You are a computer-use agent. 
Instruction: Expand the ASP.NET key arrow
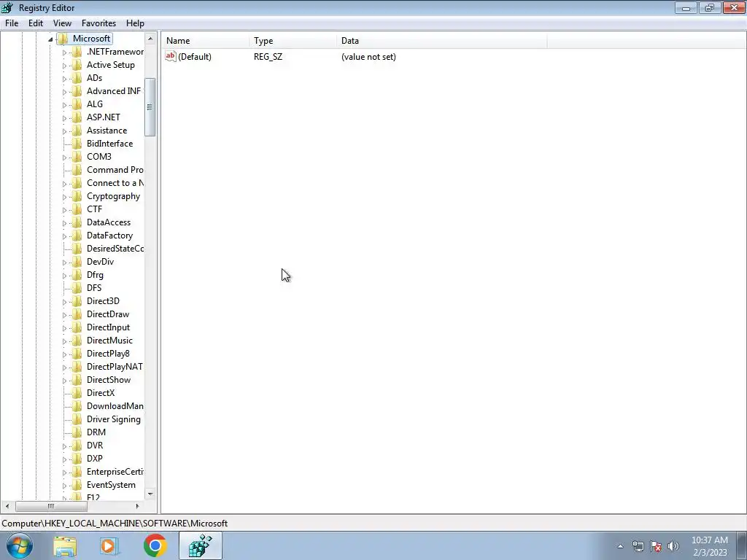click(x=64, y=118)
